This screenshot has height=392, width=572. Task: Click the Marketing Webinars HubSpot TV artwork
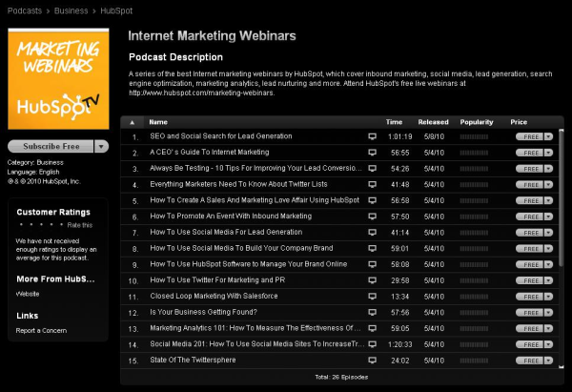point(58,83)
